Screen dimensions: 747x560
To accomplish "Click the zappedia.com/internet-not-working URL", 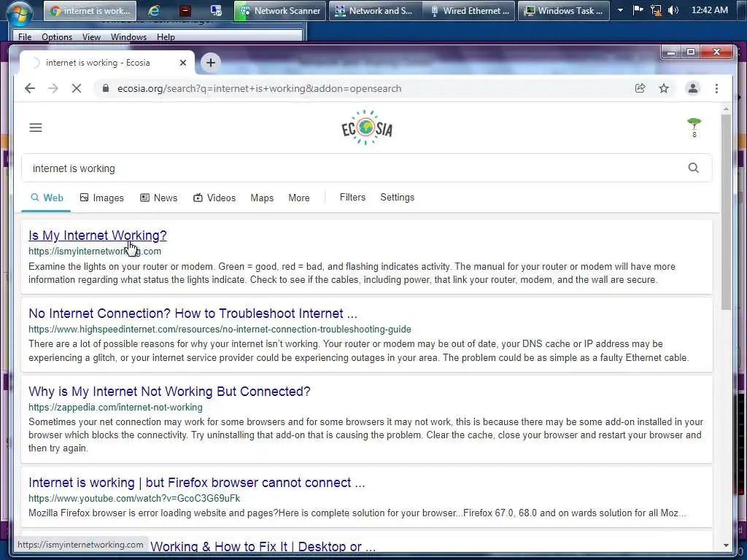I will (115, 407).
